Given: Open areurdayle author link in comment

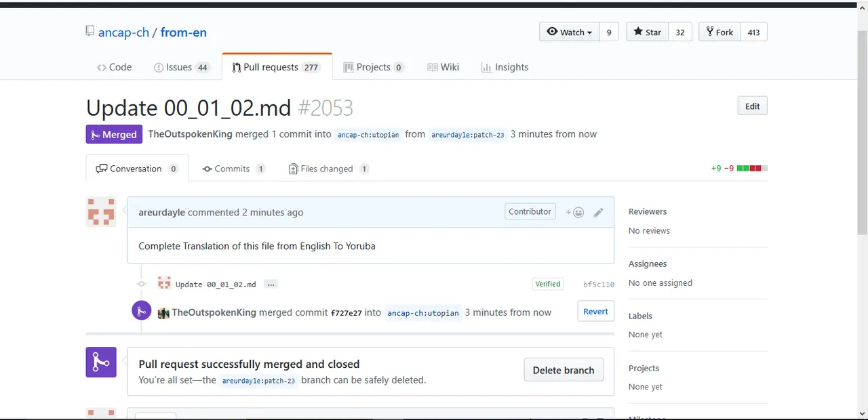Looking at the screenshot, I should [161, 212].
